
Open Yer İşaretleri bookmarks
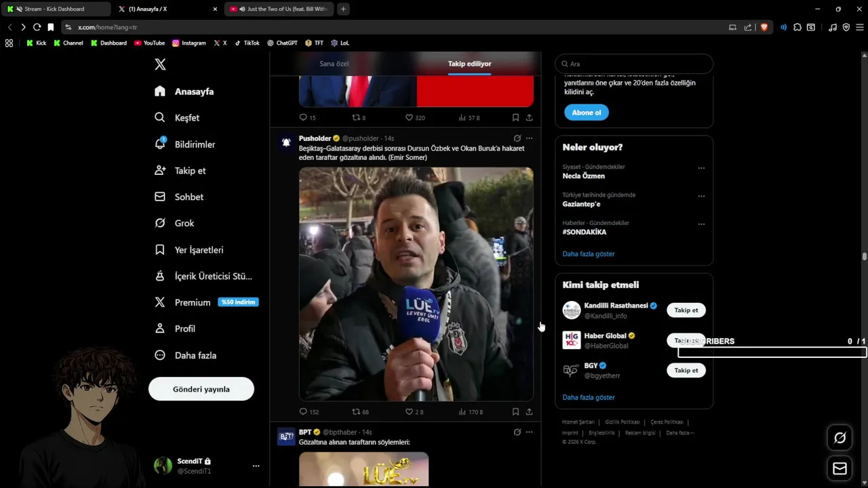point(189,250)
